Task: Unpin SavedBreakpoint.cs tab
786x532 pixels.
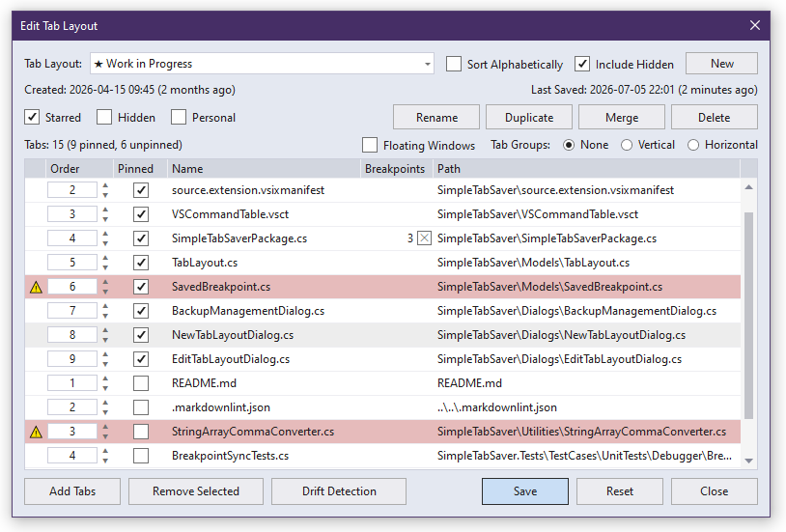Action: coord(141,287)
